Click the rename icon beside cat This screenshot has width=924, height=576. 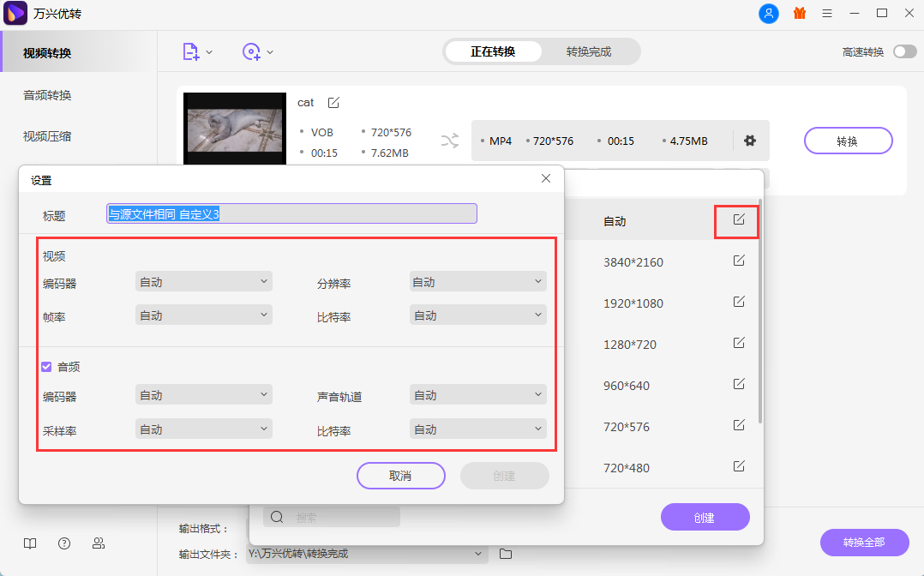[x=333, y=103]
